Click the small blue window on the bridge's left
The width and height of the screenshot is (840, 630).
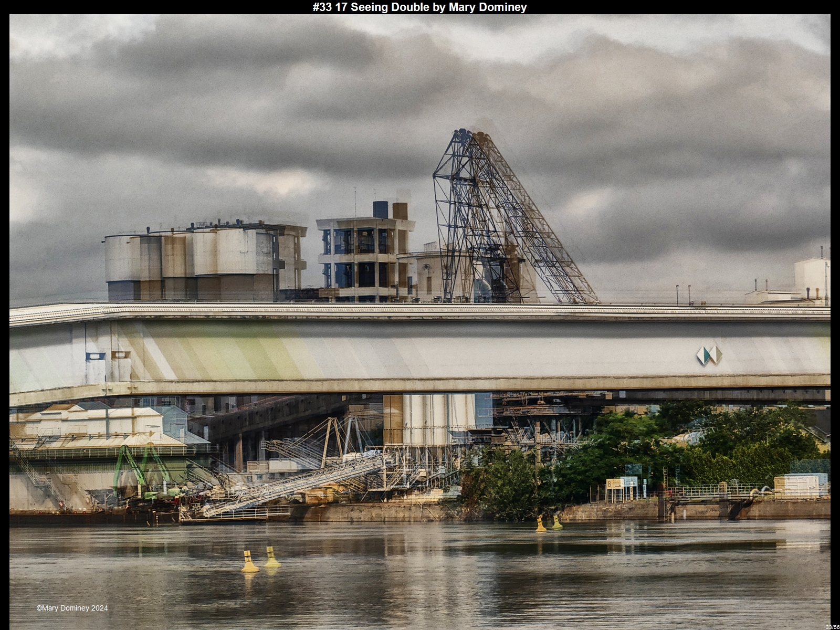point(95,356)
